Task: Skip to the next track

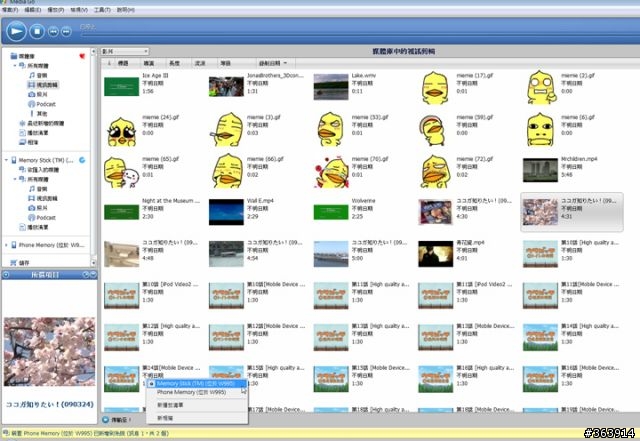Action: click(66, 31)
